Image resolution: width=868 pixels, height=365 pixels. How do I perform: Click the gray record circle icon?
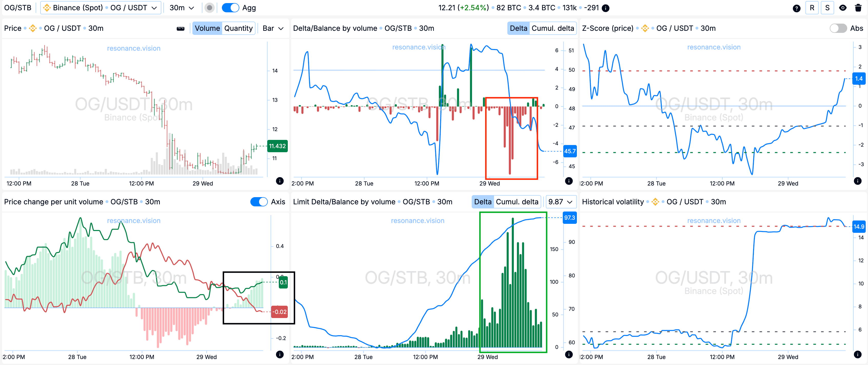click(209, 8)
